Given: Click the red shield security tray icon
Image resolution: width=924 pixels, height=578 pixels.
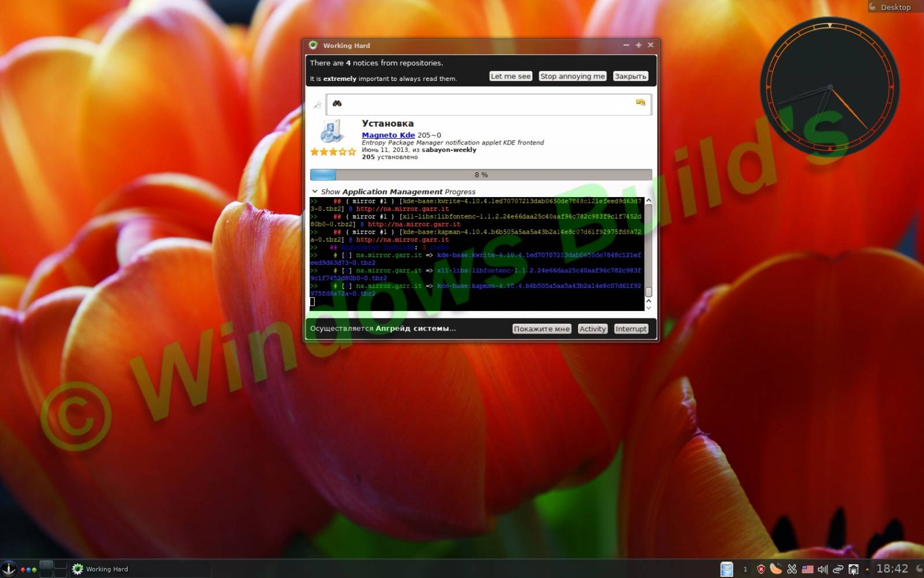Looking at the screenshot, I should tap(761, 569).
